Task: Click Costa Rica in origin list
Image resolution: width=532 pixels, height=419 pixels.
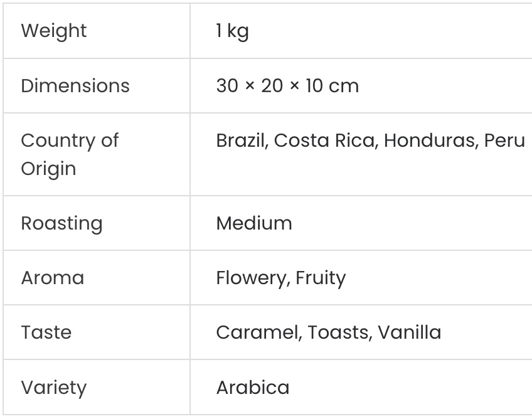Action: coord(324,141)
